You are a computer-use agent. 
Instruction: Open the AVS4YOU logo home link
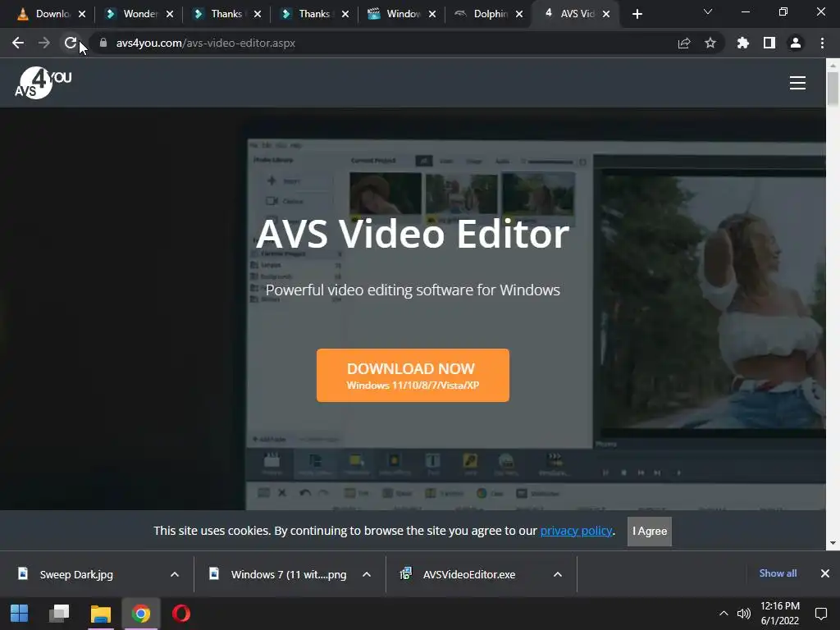tap(43, 83)
